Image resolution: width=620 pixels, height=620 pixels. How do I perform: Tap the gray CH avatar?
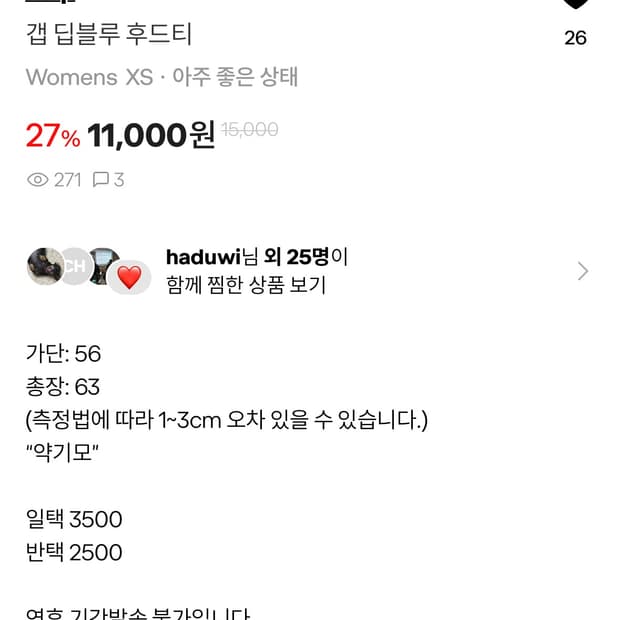(x=75, y=267)
